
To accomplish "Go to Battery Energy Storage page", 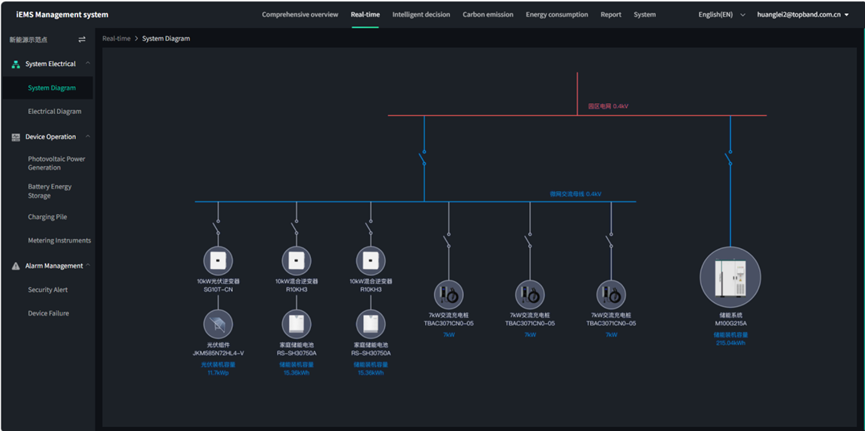I will (50, 191).
